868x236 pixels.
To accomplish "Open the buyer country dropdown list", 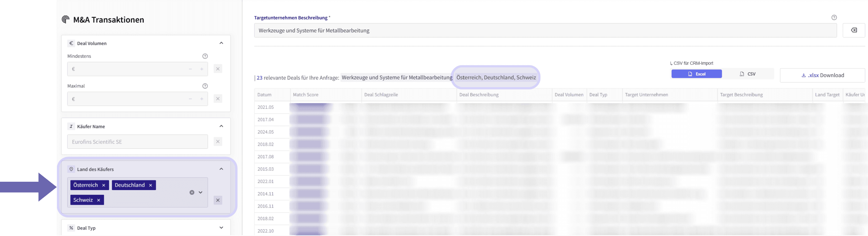I will coord(201,193).
